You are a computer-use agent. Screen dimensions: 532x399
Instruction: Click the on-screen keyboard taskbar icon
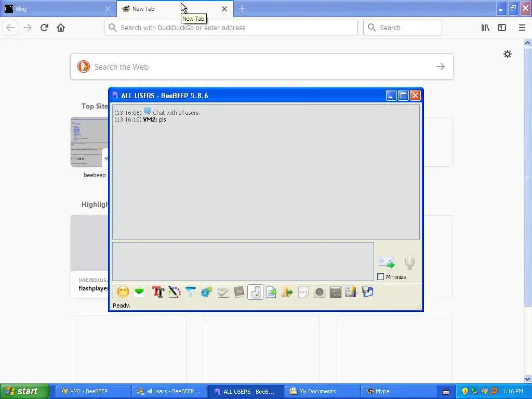click(x=445, y=392)
